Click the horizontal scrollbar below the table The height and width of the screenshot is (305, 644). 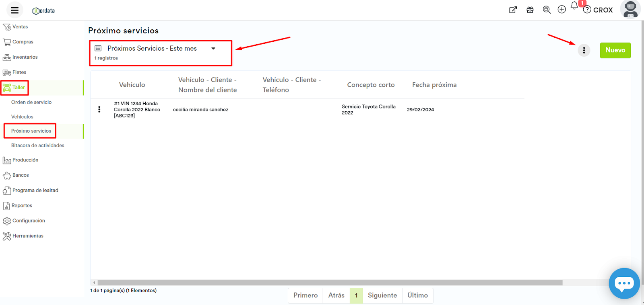329,282
